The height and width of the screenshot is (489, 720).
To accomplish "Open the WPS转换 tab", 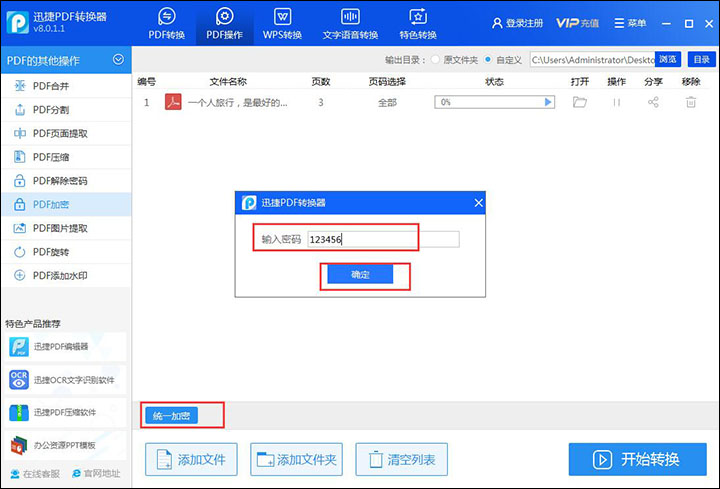I will (x=282, y=23).
